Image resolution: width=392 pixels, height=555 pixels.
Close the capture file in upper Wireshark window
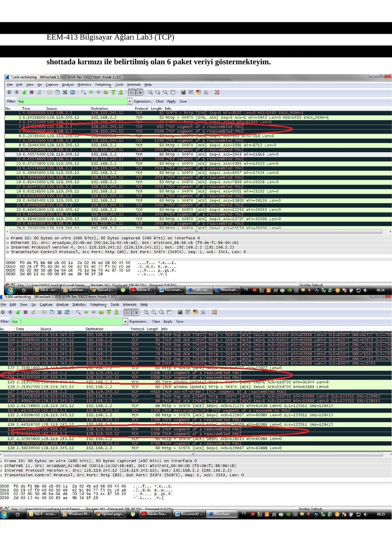click(65, 92)
